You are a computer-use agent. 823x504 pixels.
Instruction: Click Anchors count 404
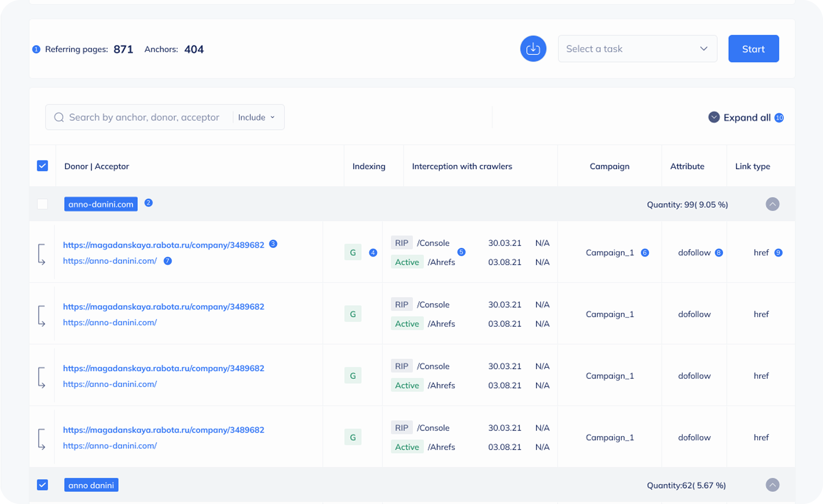coord(194,49)
